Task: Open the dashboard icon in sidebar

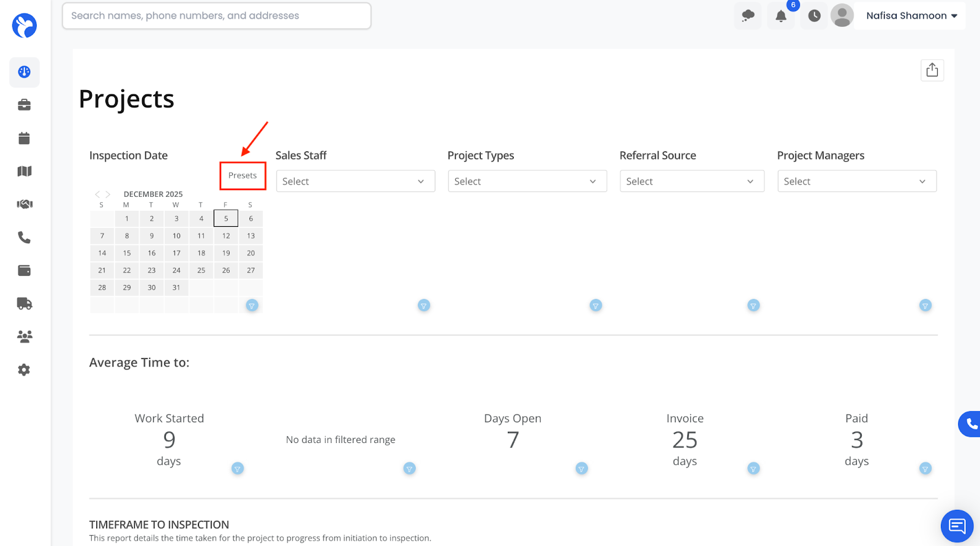Action: (24, 72)
